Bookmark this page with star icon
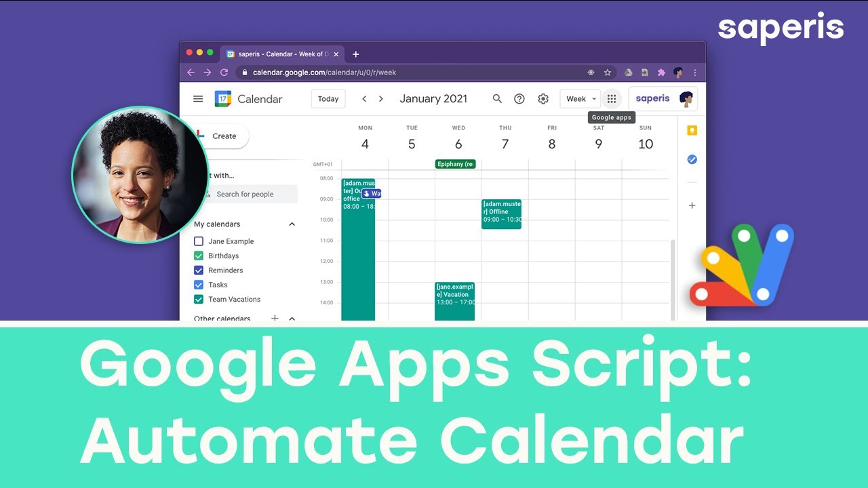Viewport: 868px width, 488px height. click(x=608, y=73)
